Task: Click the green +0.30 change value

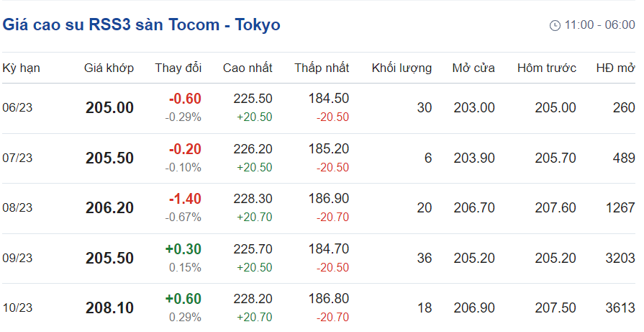Action: [183, 249]
